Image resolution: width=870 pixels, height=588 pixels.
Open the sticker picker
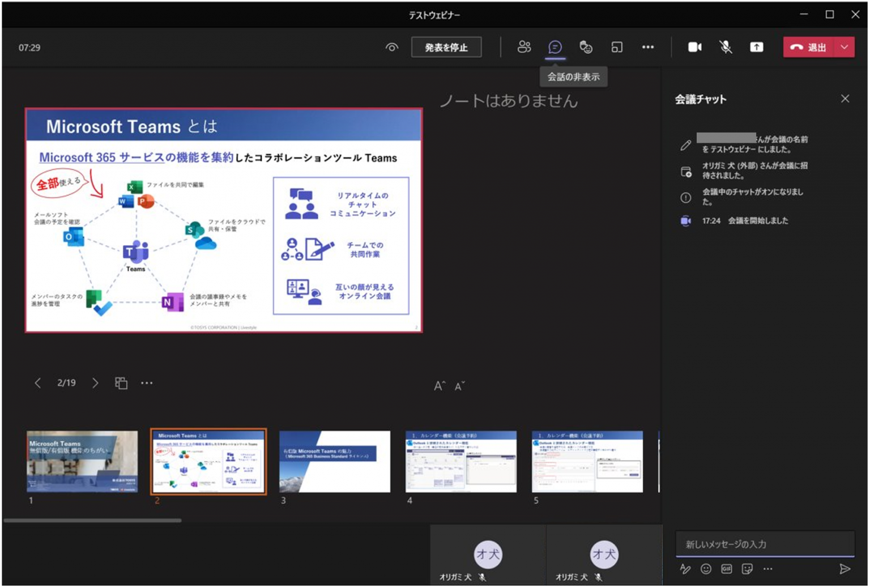[747, 569]
